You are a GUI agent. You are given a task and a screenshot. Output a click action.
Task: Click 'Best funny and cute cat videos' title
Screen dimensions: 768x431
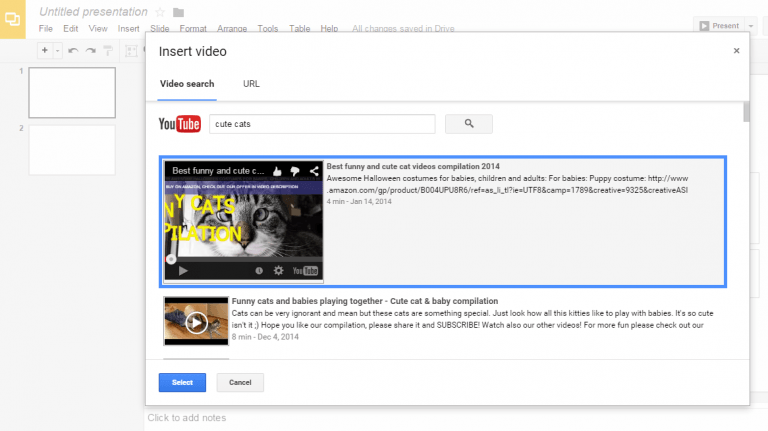coord(413,166)
